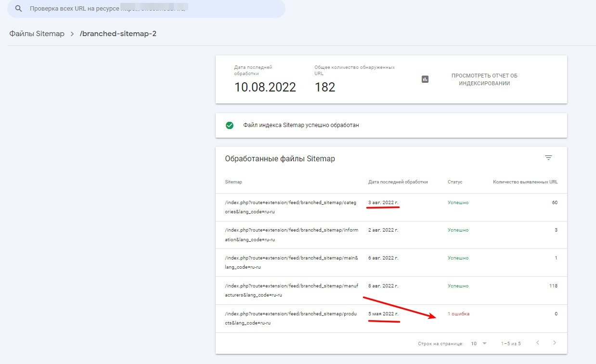Click the 'Дата последней обработки' column header
The width and height of the screenshot is (596, 364).
pyautogui.click(x=397, y=182)
